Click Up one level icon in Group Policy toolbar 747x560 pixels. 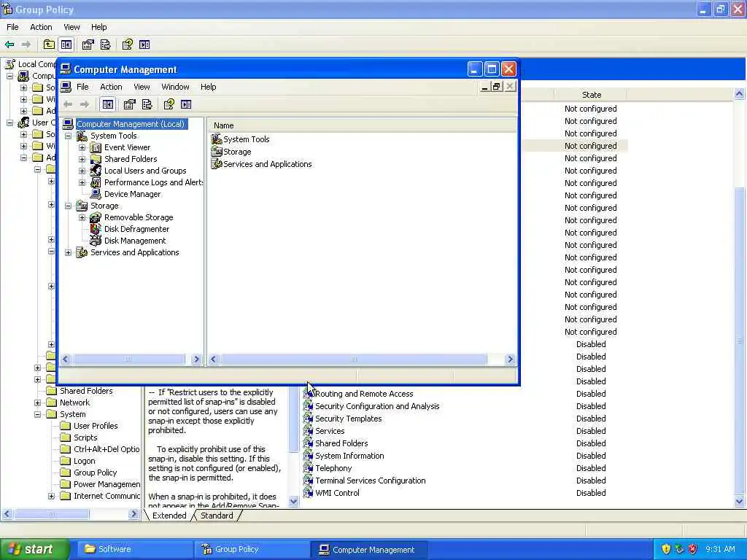tap(49, 44)
